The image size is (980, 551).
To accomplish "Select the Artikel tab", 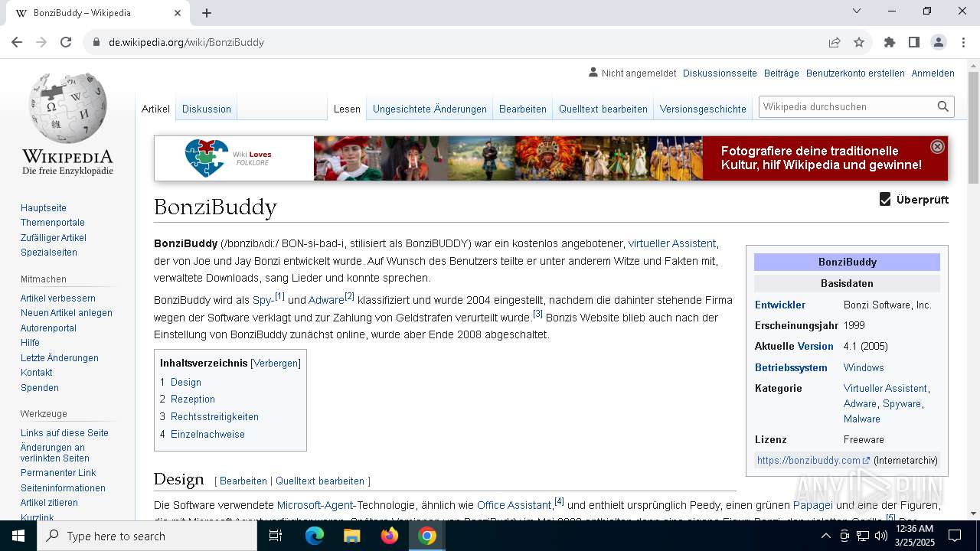I will (155, 109).
